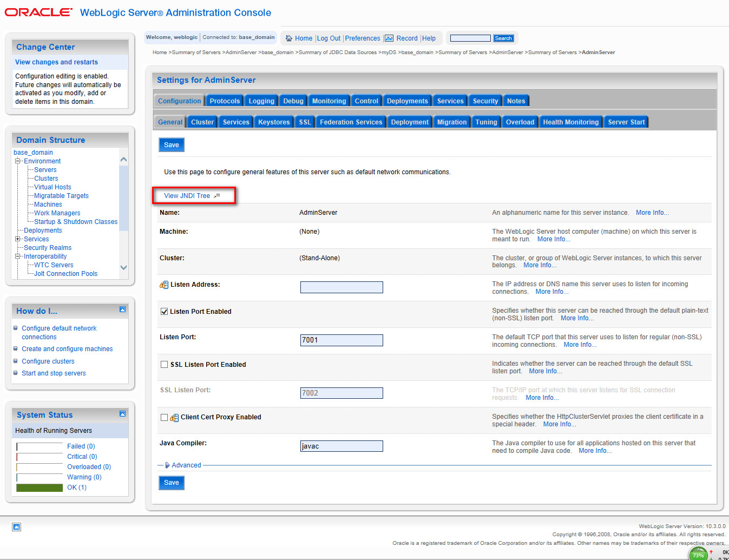Click View changes and restarts link
The image size is (729, 560).
pyautogui.click(x=56, y=62)
